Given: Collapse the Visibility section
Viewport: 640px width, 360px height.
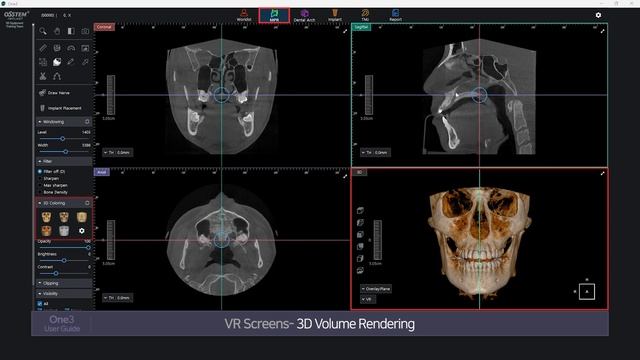Looking at the screenshot, I should coord(40,293).
